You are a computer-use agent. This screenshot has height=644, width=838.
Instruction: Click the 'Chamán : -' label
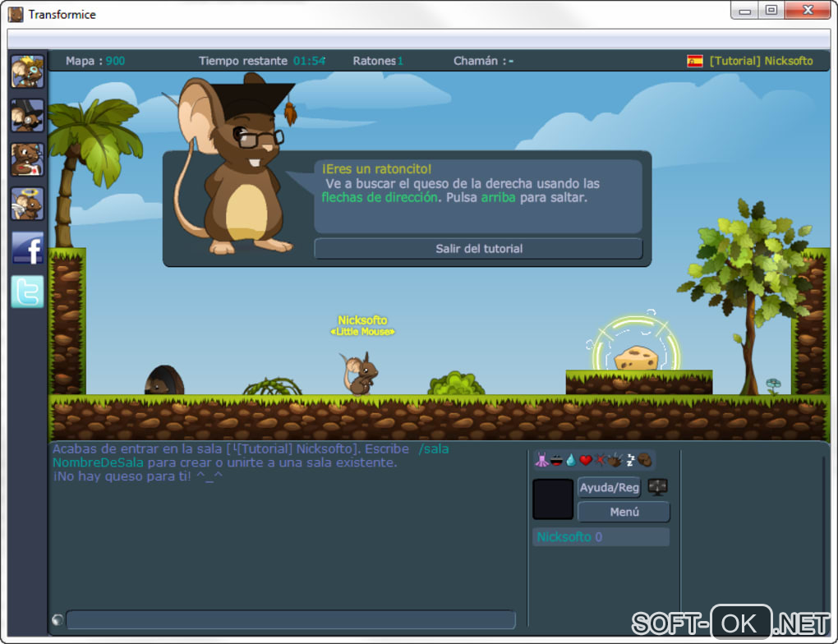(484, 61)
